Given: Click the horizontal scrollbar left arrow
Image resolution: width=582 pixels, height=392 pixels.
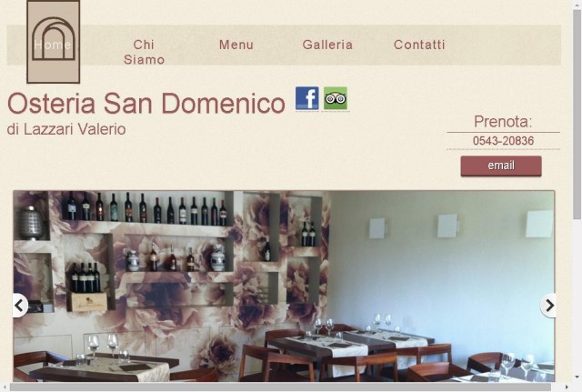Looking at the screenshot, I should 5,387.
